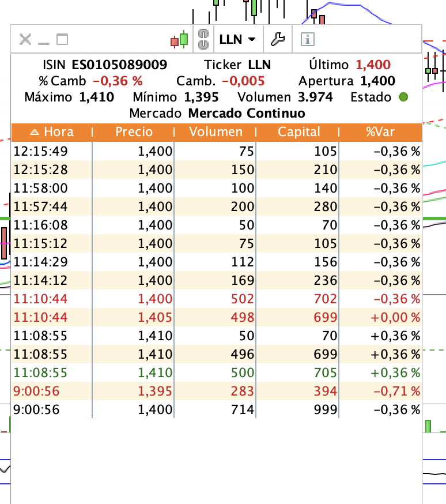446x504 pixels.
Task: Click the sort arrow beside Hora
Action: pos(35,132)
